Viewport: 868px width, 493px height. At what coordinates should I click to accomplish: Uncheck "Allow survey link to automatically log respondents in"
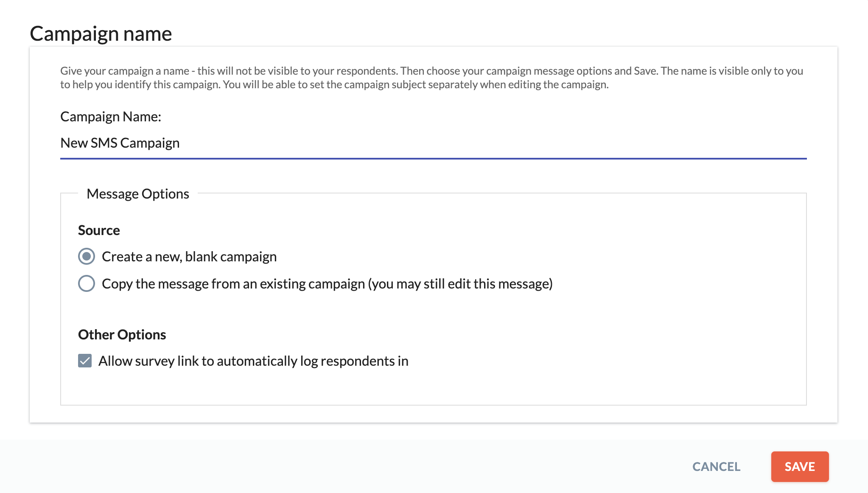[85, 361]
